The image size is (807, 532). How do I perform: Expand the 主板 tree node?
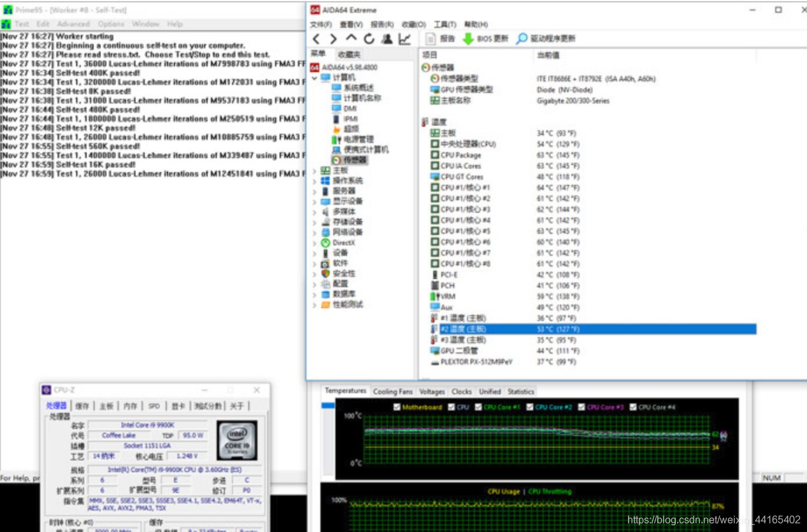[314, 171]
